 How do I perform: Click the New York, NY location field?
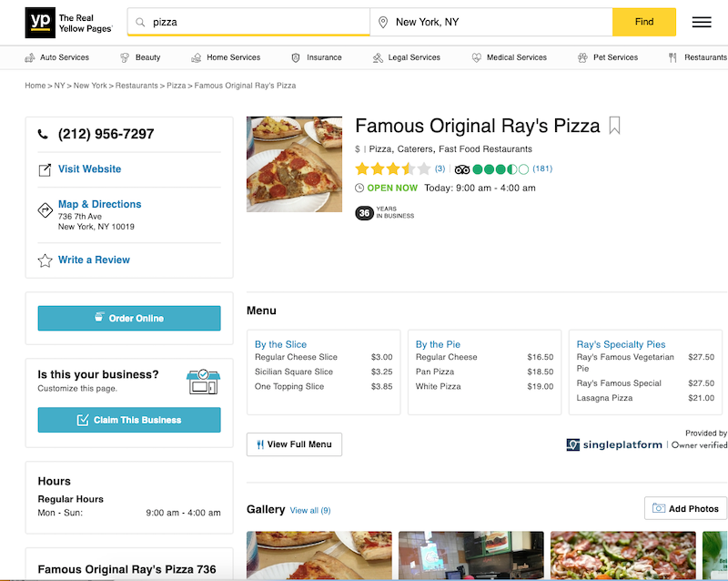pos(491,22)
